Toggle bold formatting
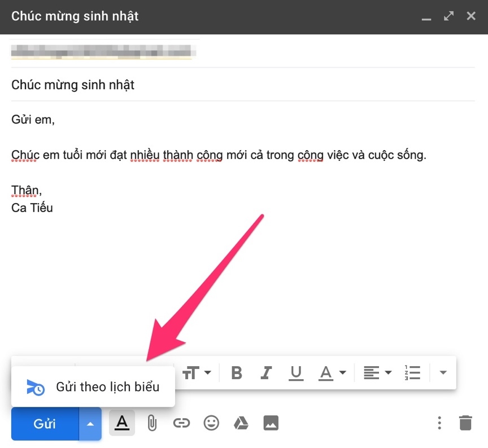Image resolution: width=488 pixels, height=448 pixels. [x=237, y=372]
